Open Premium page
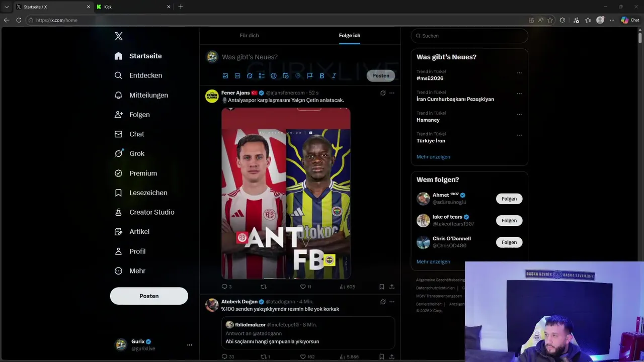The image size is (644, 362). pos(136,173)
